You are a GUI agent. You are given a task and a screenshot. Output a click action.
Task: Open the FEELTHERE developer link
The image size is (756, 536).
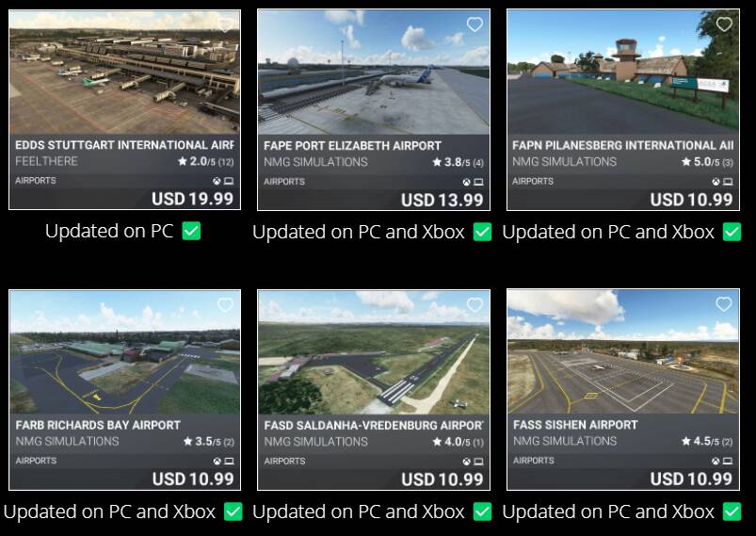(46, 161)
